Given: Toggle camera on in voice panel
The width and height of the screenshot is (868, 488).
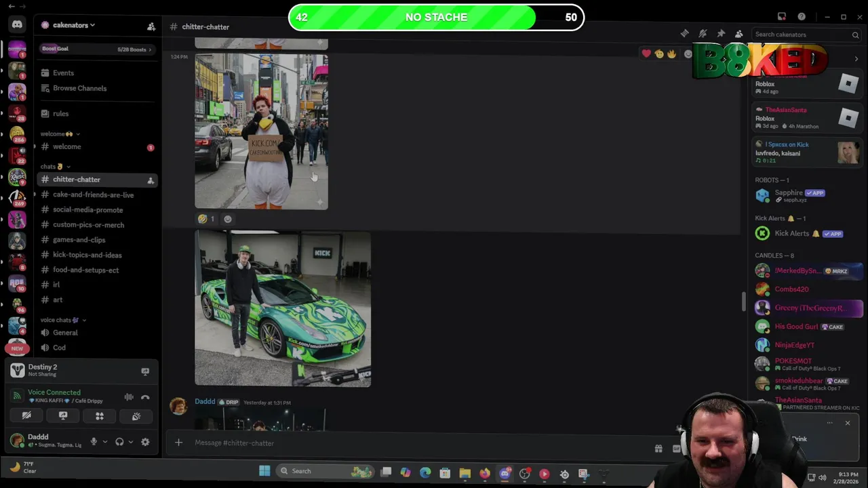Looking at the screenshot, I should 26,416.
